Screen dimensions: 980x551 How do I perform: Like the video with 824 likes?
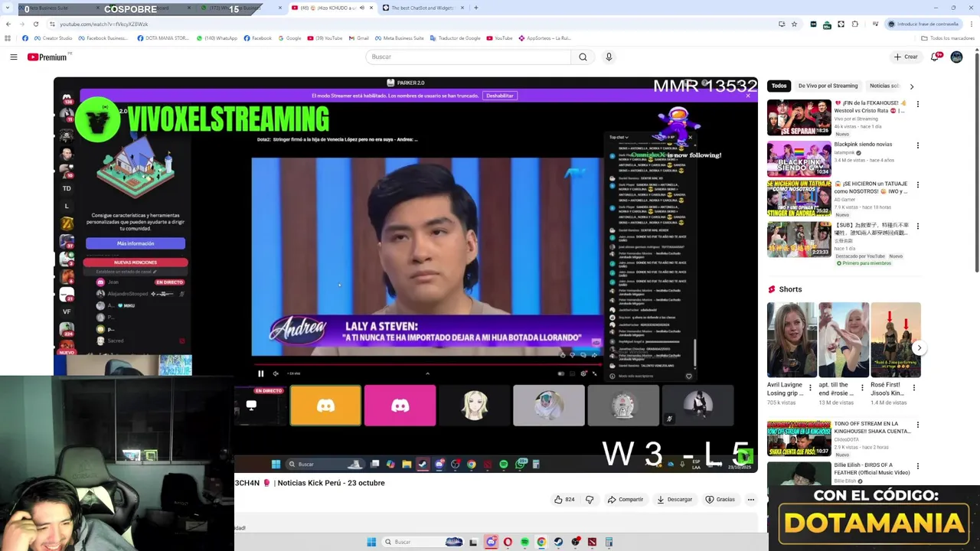[x=564, y=500]
